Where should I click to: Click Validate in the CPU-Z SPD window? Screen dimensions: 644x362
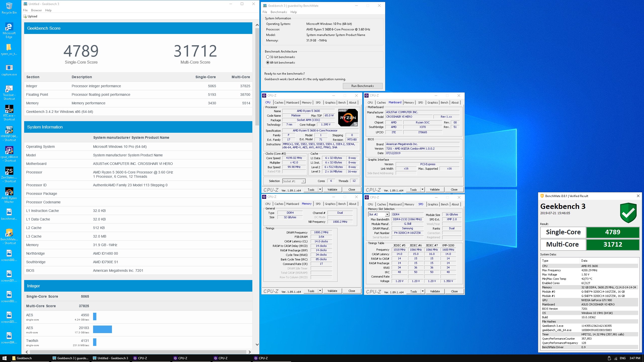pyautogui.click(x=435, y=291)
